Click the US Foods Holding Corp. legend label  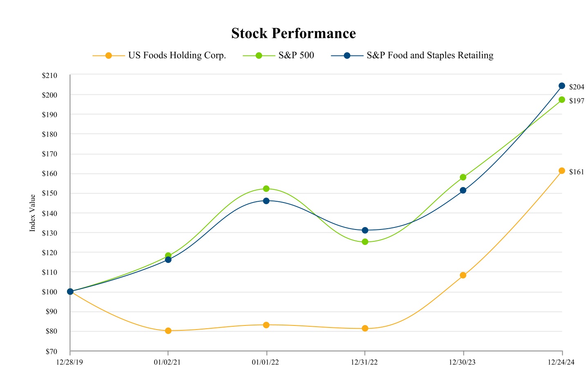pyautogui.click(x=177, y=56)
